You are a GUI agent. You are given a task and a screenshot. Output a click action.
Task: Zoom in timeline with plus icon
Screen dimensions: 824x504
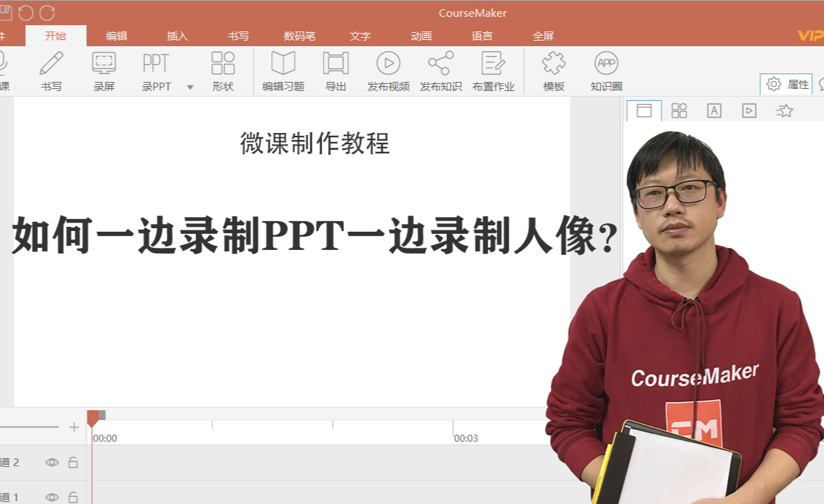pos(74,427)
